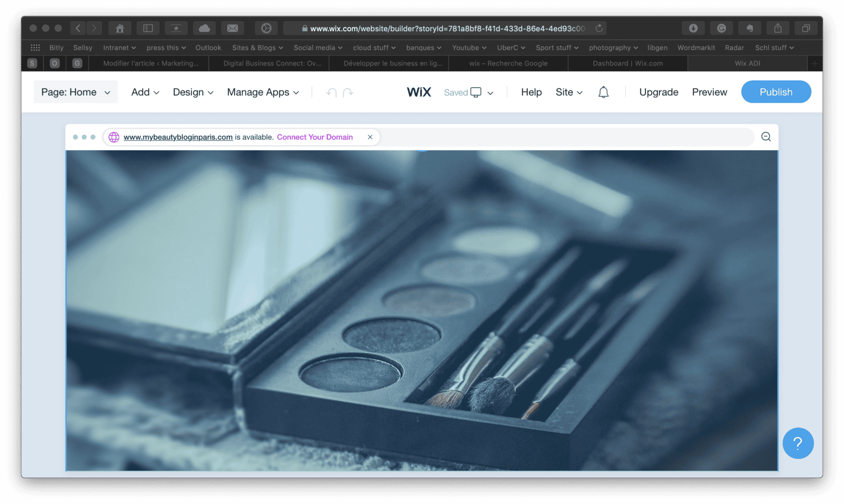This screenshot has width=844, height=504.
Task: Switch to the Dashboard | Wix.com tab
Action: point(628,63)
